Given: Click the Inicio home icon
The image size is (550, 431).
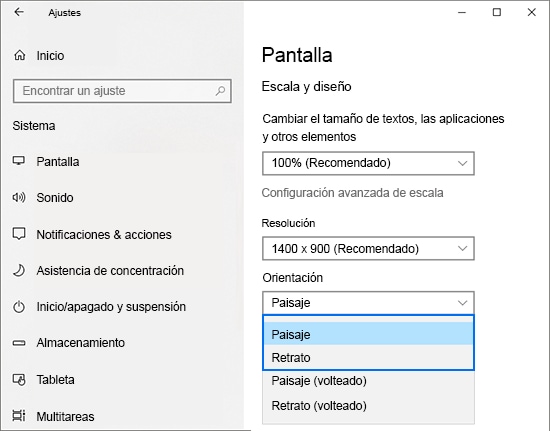Looking at the screenshot, I should [x=20, y=55].
